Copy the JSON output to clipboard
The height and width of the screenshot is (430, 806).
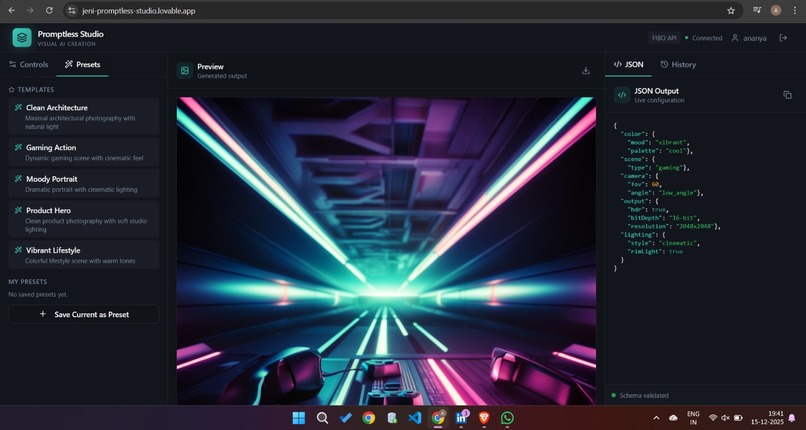[787, 95]
